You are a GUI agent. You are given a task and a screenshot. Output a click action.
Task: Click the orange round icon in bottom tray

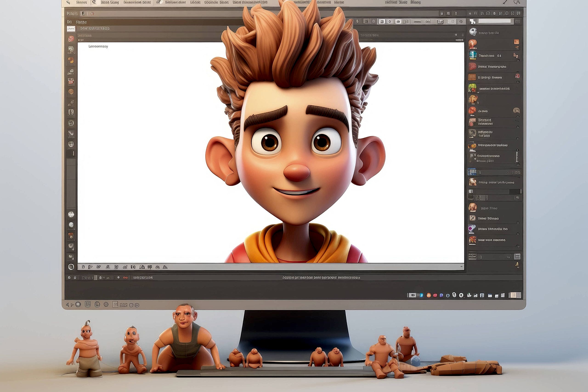pos(429,295)
